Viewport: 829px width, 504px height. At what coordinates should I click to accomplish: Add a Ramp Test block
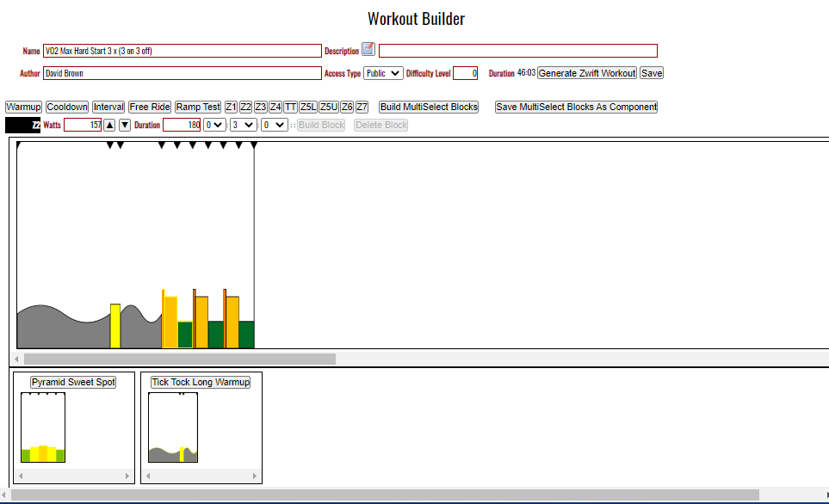click(x=198, y=108)
